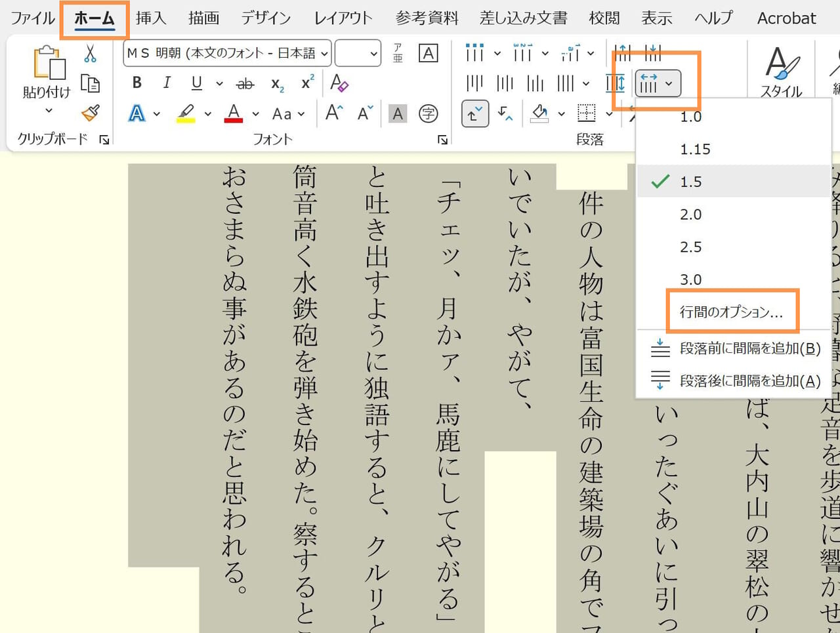The height and width of the screenshot is (633, 840).
Task: Apply underline with the U button
Action: pyautogui.click(x=196, y=83)
